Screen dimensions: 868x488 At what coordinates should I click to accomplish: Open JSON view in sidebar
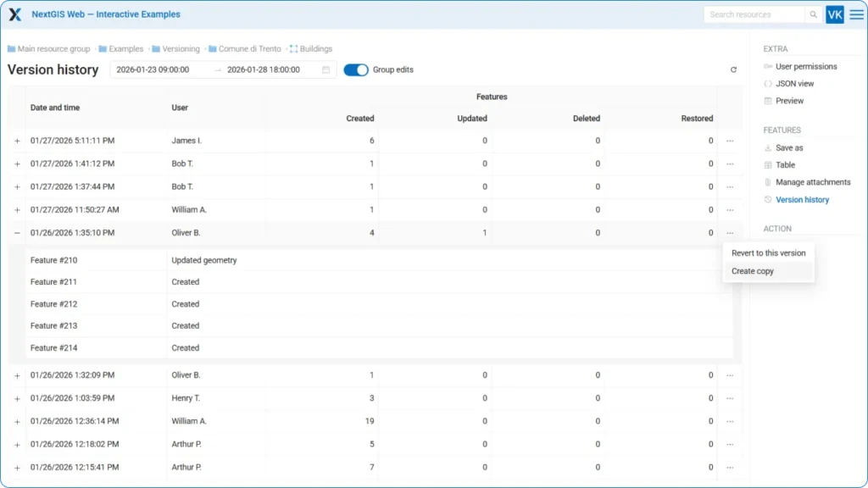[x=794, y=84]
